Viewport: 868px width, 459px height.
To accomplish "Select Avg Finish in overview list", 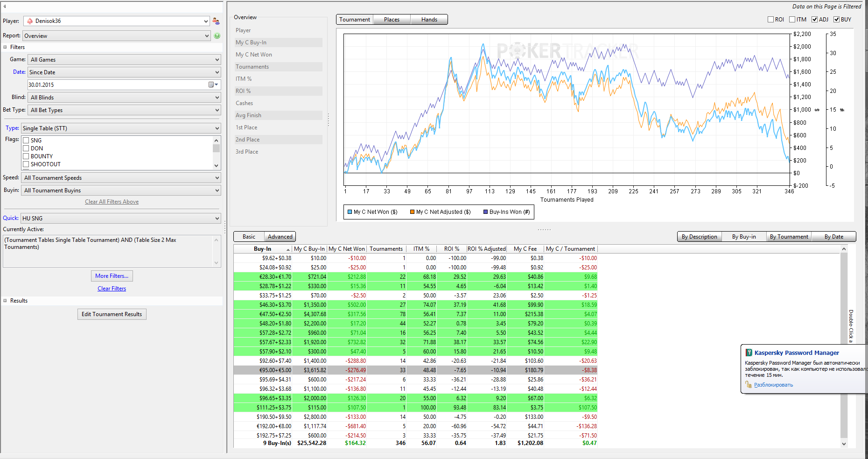I will point(278,115).
